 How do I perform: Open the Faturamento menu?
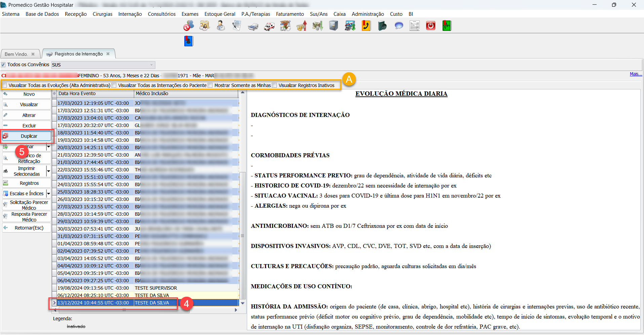290,14
